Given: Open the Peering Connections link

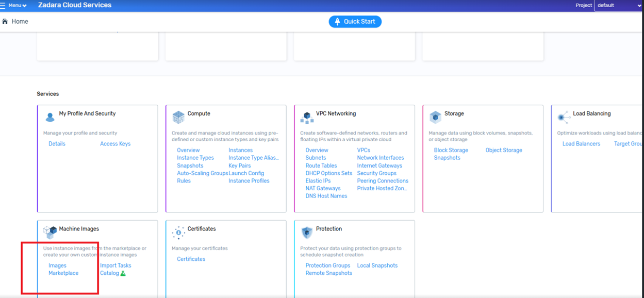Looking at the screenshot, I should coord(383,181).
